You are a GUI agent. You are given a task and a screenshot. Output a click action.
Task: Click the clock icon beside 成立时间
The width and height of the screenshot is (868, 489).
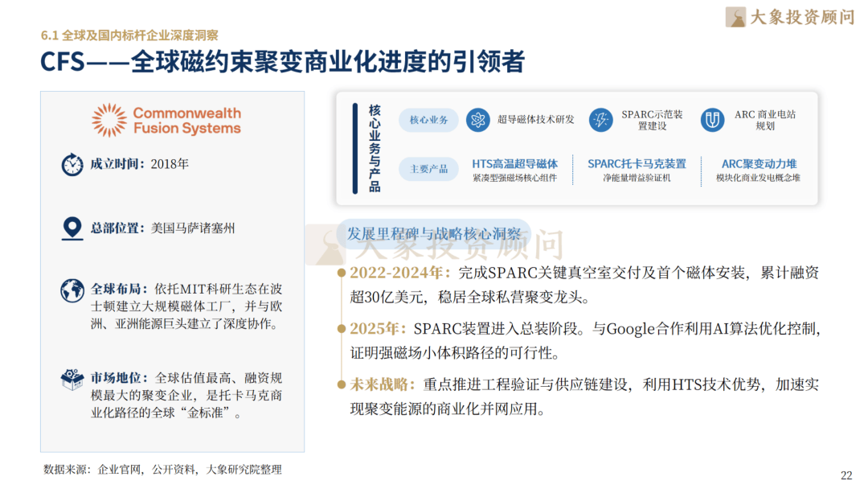pyautogui.click(x=72, y=164)
